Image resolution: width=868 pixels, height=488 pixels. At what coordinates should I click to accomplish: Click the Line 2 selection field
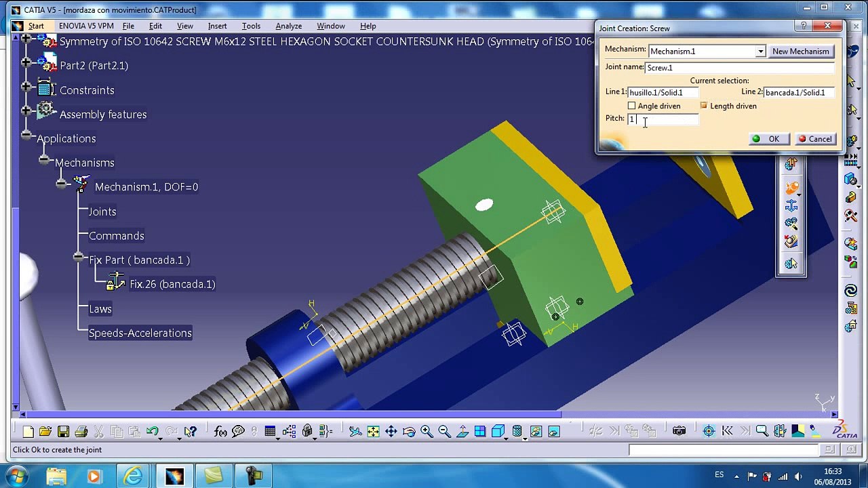tap(799, 92)
